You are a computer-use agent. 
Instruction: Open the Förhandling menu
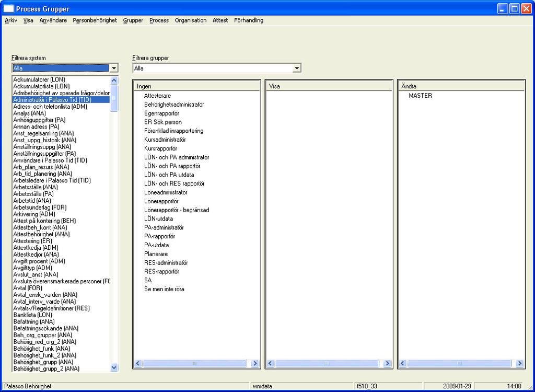249,20
